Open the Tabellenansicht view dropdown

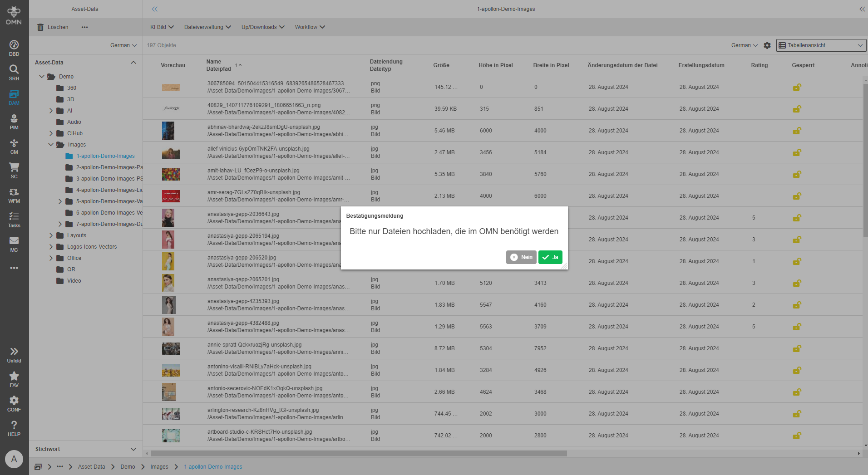[821, 45]
